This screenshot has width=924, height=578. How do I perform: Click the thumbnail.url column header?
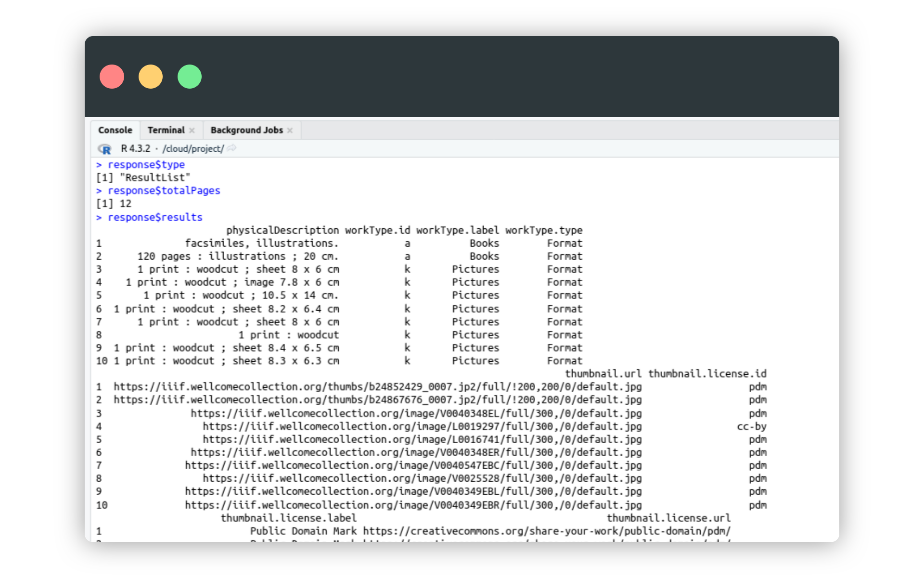(603, 374)
